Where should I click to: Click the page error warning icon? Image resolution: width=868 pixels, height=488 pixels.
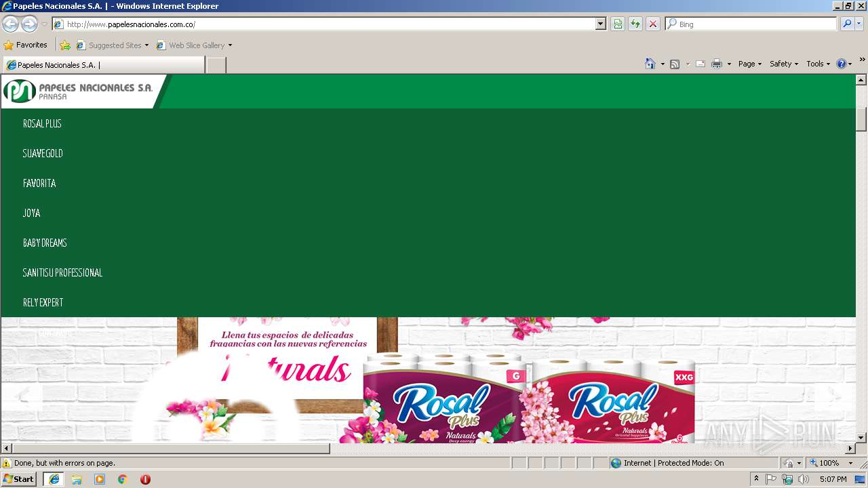[x=7, y=463]
